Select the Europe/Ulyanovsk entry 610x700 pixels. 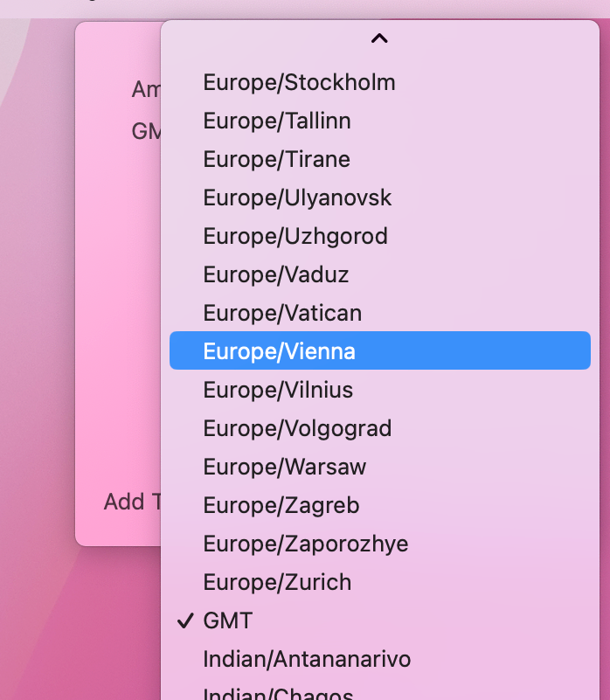coord(297,198)
